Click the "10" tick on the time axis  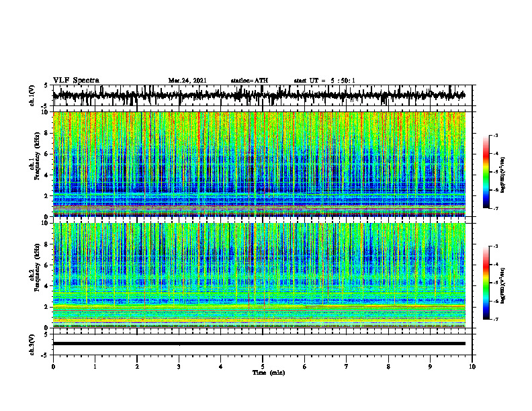point(472,367)
